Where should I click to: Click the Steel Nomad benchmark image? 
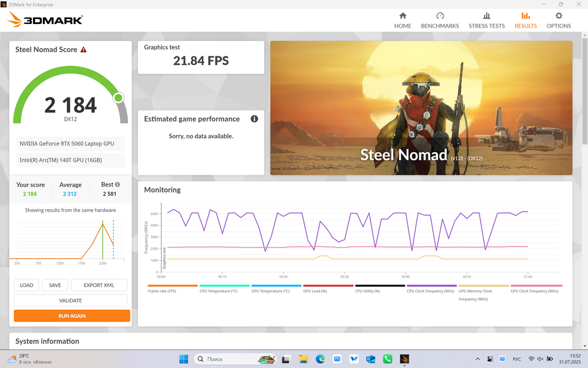(421, 108)
